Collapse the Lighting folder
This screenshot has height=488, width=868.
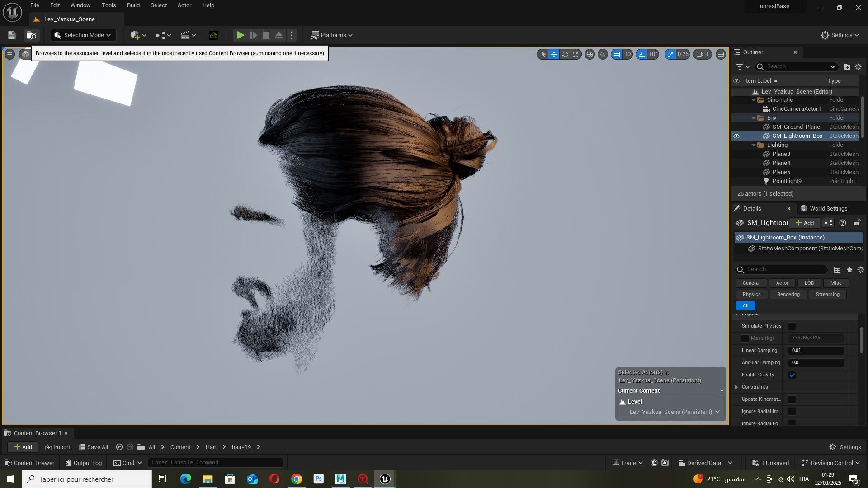(754, 145)
